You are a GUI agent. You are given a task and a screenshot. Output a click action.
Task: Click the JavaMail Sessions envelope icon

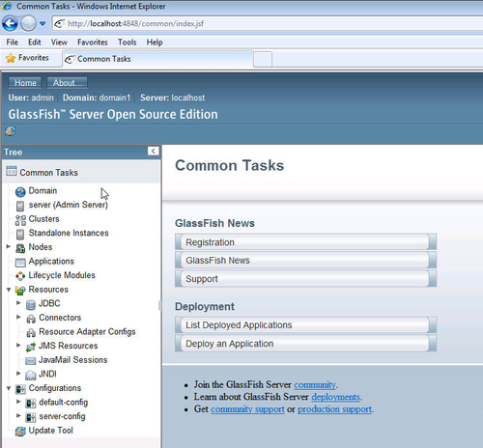point(31,361)
